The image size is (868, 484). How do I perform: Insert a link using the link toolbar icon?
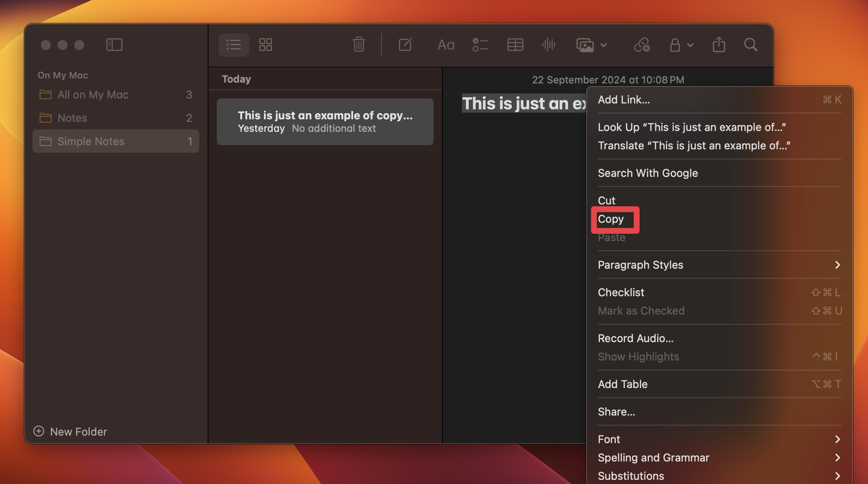641,45
